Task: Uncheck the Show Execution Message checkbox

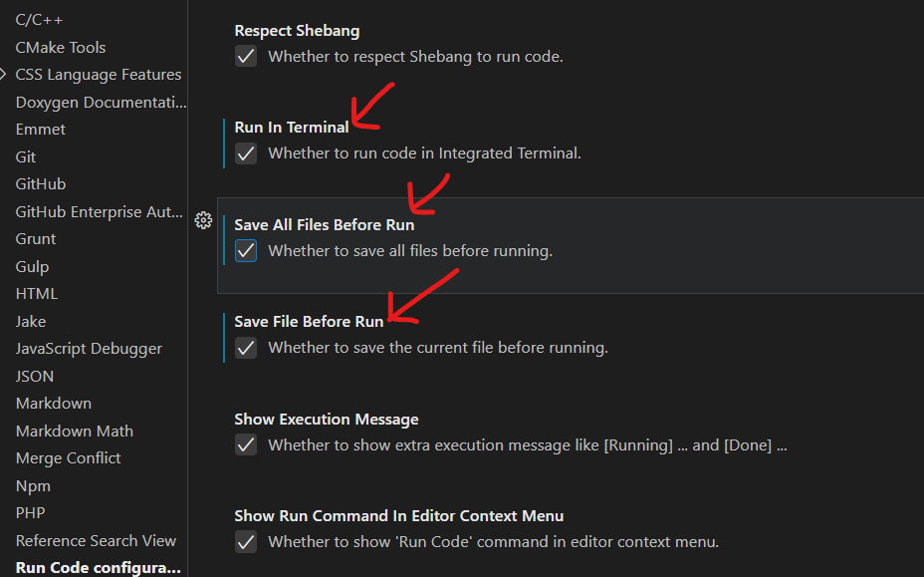Action: coord(246,444)
